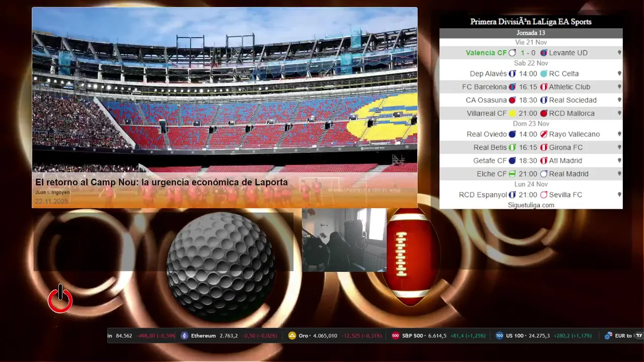644x362 pixels.
Task: Open location pin for Getafe CF match
Action: coord(619,161)
